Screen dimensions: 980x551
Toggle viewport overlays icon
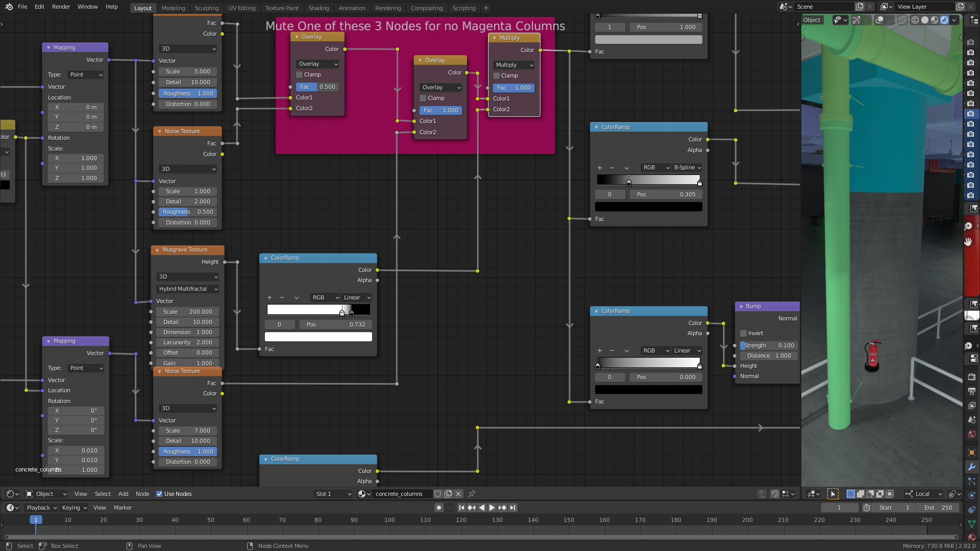[x=879, y=20]
